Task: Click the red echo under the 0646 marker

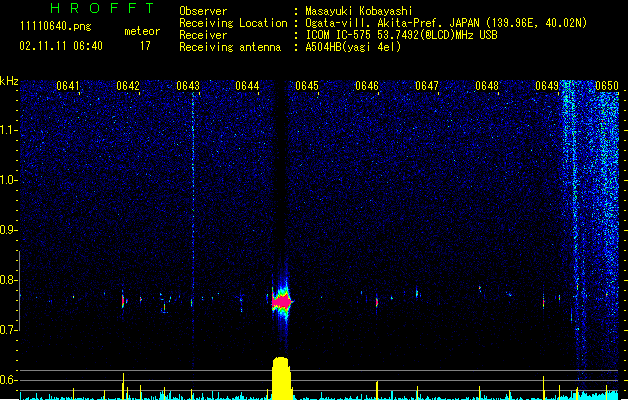Action: 377,302
